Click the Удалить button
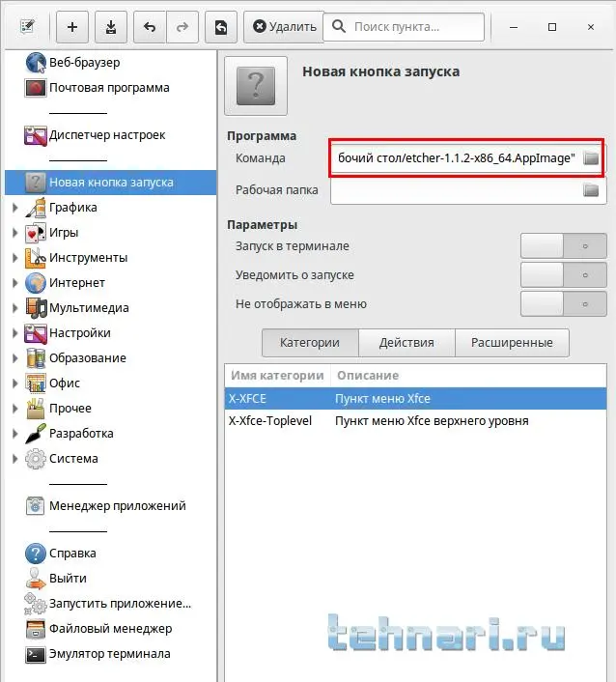Viewport: 616px width, 682px height. [x=284, y=27]
